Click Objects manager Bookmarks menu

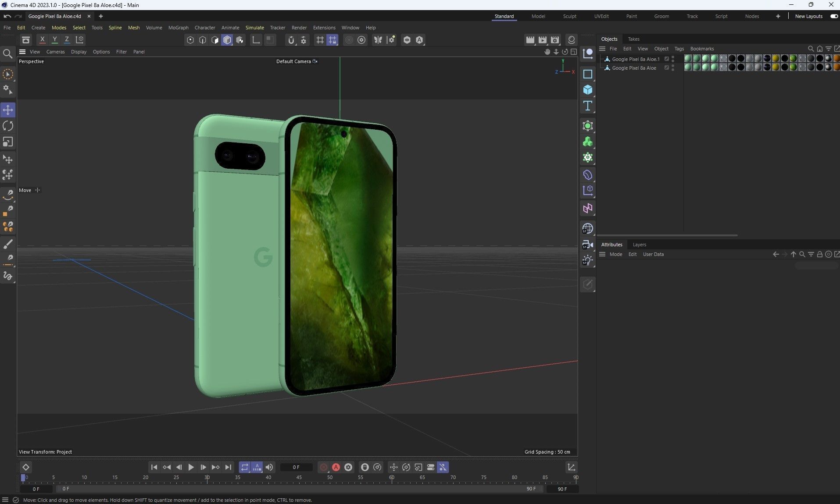[x=702, y=49]
